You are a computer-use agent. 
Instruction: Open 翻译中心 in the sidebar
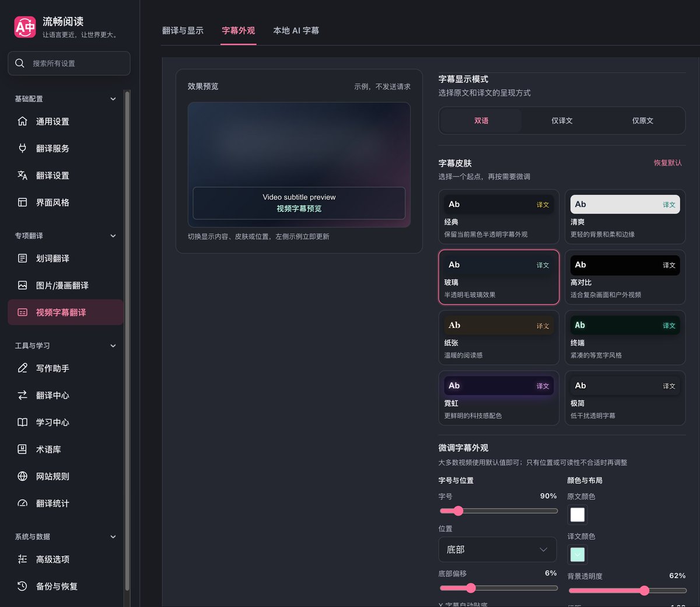(65, 395)
